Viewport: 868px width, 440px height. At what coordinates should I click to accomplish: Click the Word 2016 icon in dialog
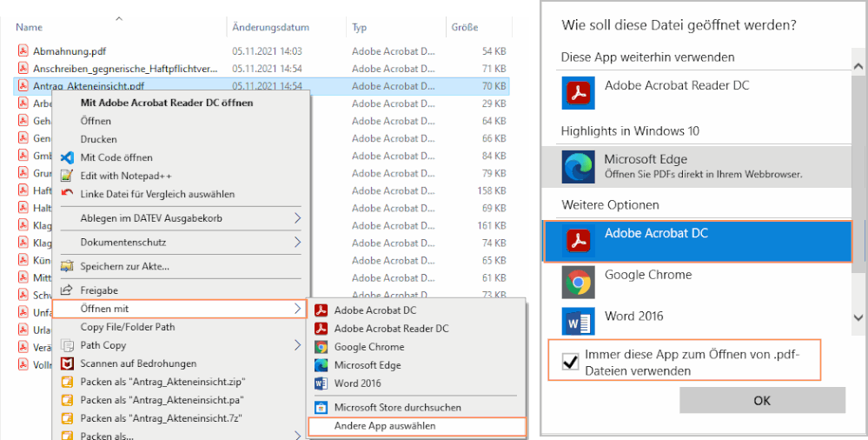579,322
